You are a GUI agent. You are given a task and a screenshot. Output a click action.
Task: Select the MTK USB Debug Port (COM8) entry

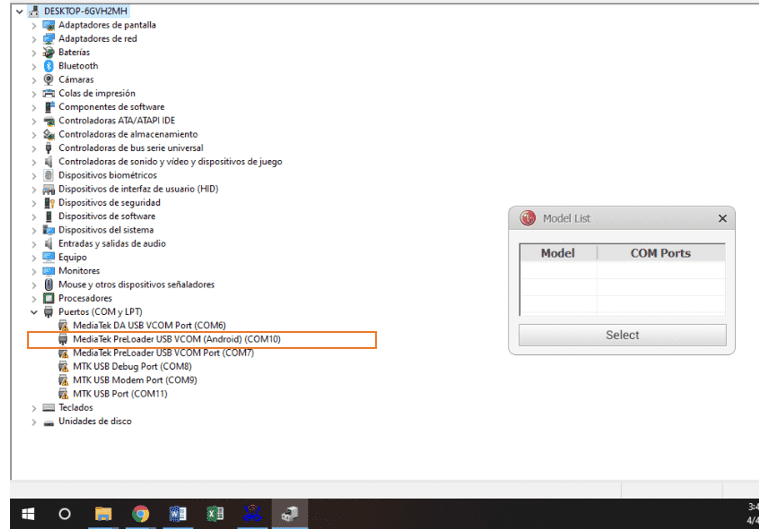coord(132,366)
